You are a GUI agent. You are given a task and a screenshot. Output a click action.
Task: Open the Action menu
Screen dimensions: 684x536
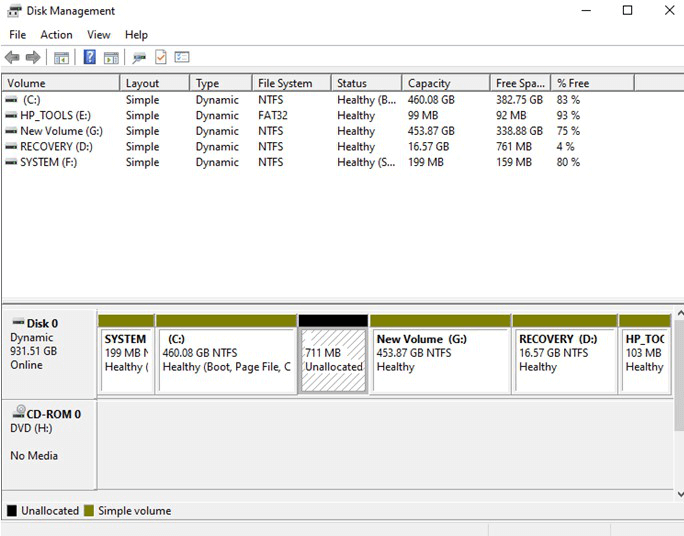pos(56,34)
